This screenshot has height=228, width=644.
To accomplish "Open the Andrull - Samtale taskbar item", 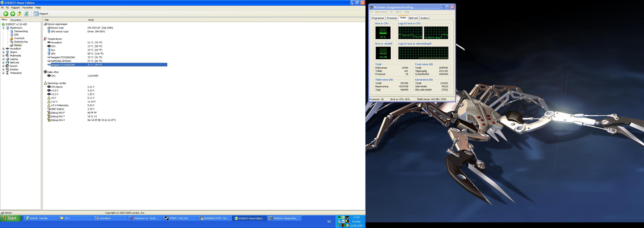I will [x=41, y=218].
